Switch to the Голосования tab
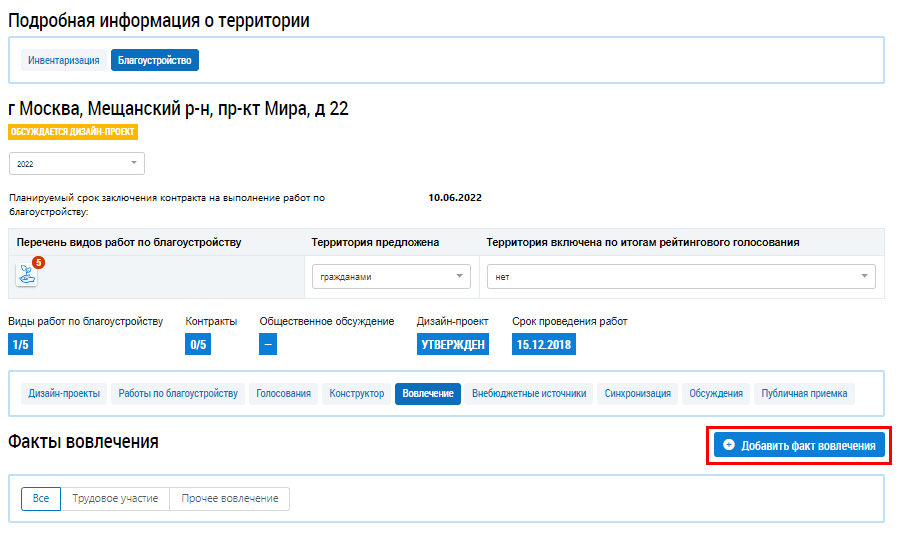 tap(284, 393)
